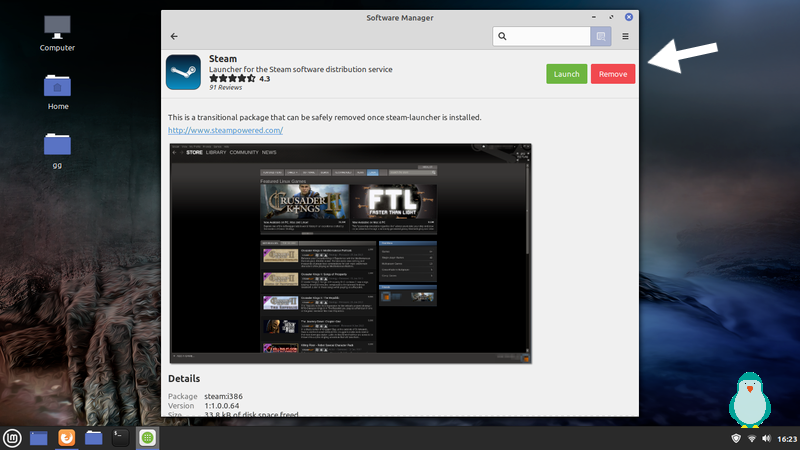The height and width of the screenshot is (450, 800).
Task: Click the penguin desktop mascot
Action: point(749,399)
